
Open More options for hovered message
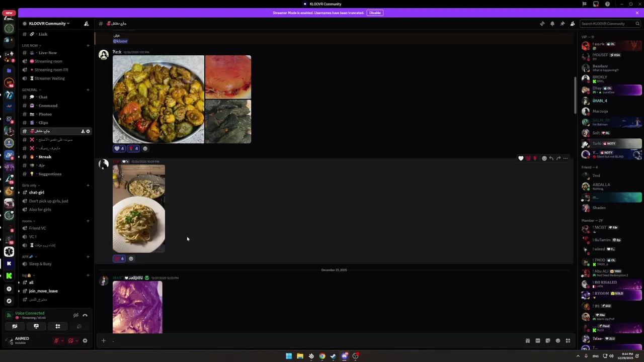(565, 158)
